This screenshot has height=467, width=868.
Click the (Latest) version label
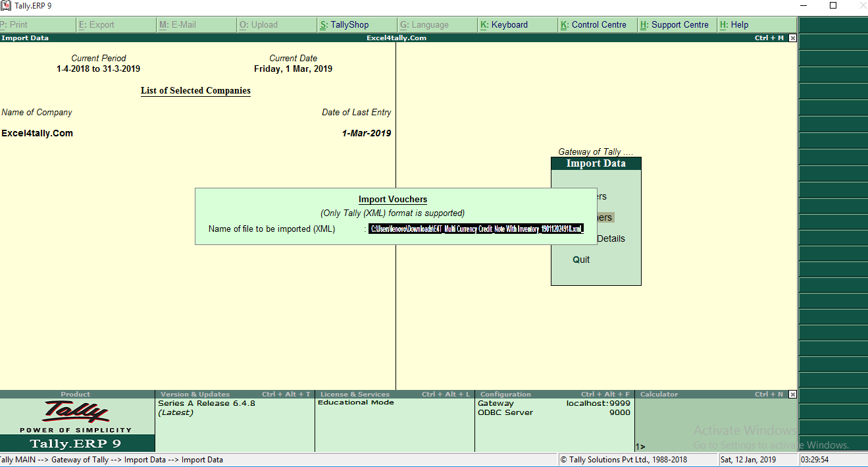[x=176, y=412]
